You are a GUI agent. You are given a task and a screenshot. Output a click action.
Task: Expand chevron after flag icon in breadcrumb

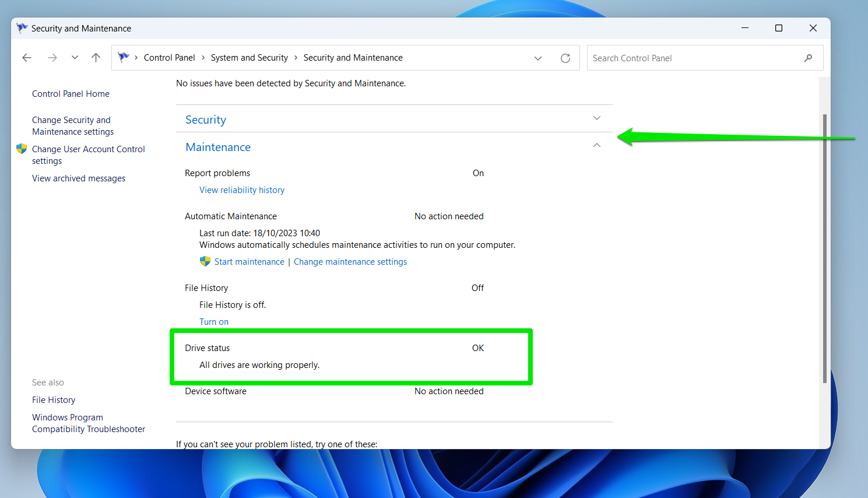tap(136, 58)
